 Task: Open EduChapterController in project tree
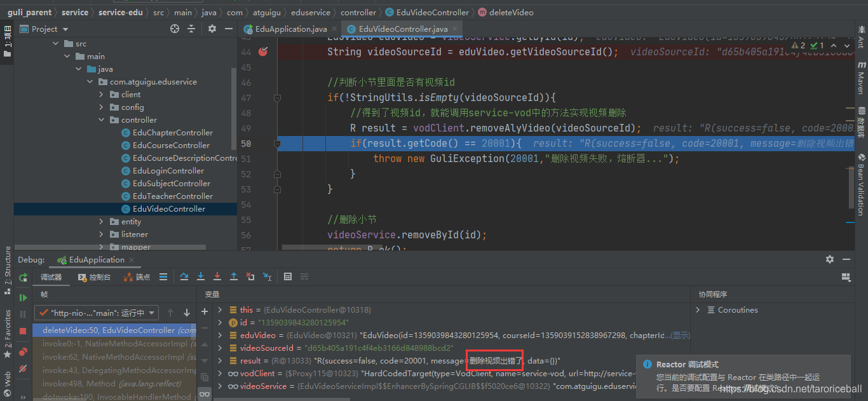(167, 132)
